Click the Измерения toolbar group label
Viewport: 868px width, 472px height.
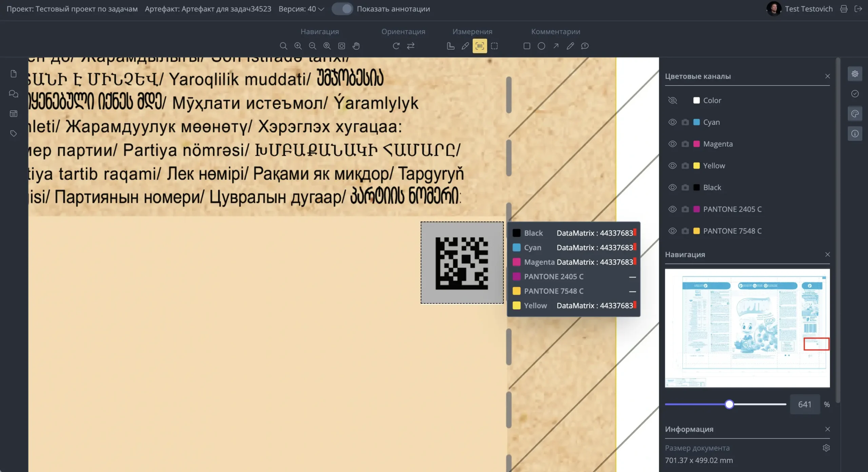[x=472, y=32]
